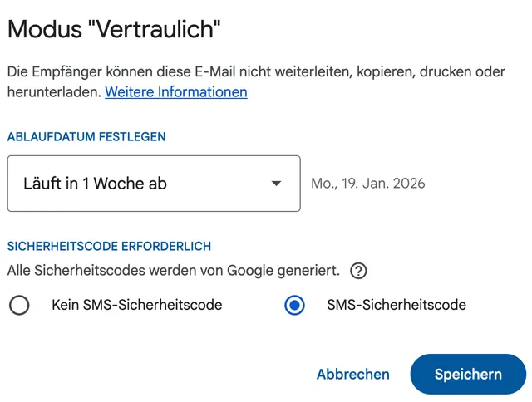Click the 'SICHERHEITSCODE ERFORDERLICH' heading
532x402 pixels.
(x=109, y=246)
